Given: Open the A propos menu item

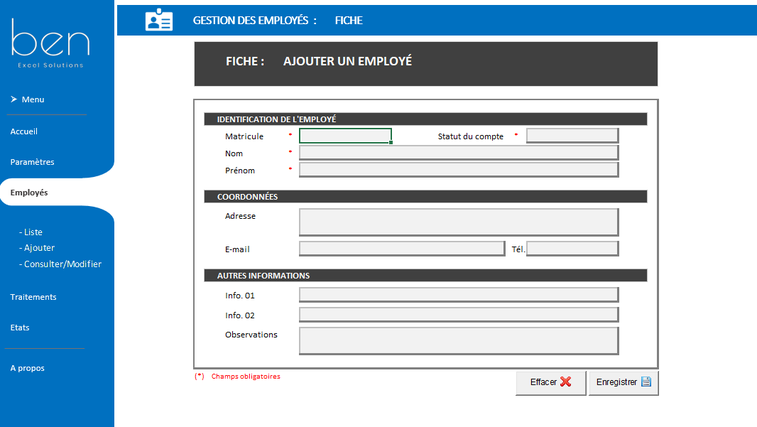Looking at the screenshot, I should point(27,368).
